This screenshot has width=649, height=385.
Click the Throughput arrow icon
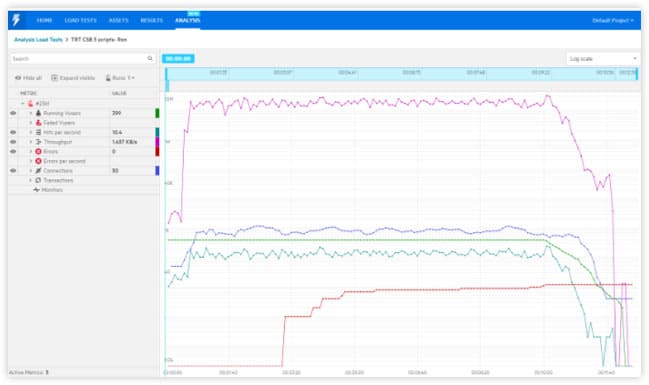pyautogui.click(x=38, y=142)
